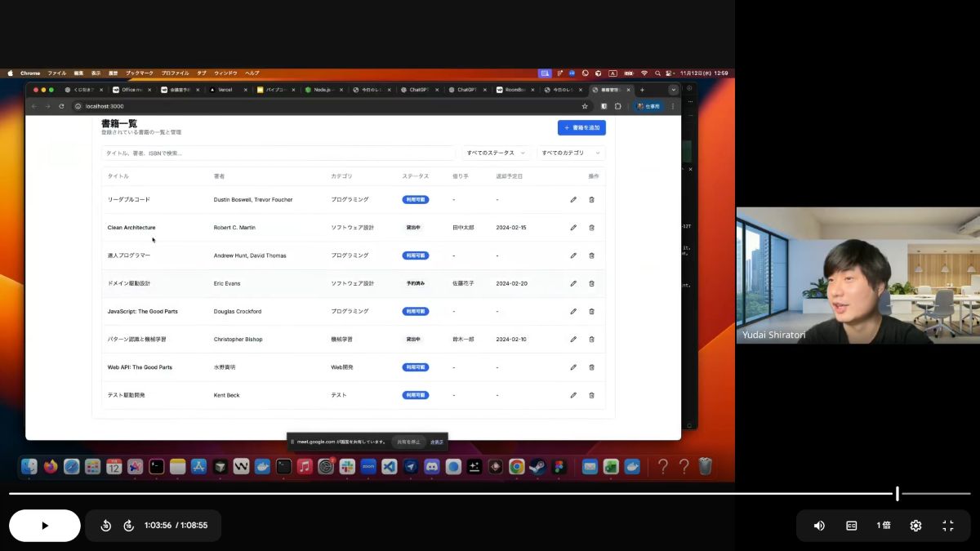Viewport: 980px width, 551px height.
Task: Skip forward 10 seconds
Action: 128,526
